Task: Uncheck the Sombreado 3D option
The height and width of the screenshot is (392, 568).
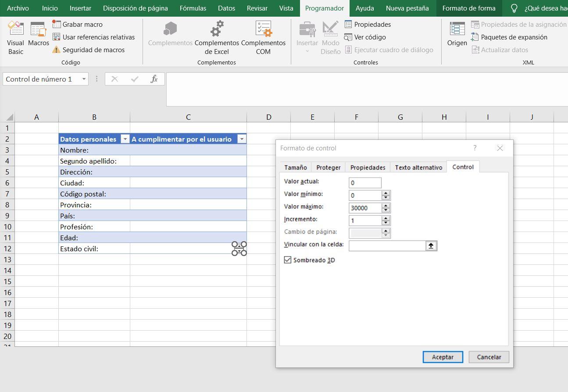Action: 288,260
